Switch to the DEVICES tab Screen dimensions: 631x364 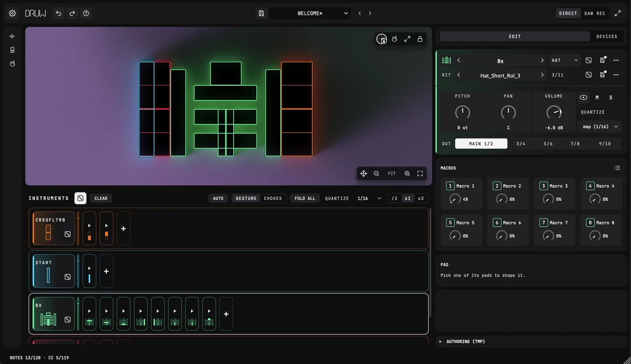[x=607, y=36]
